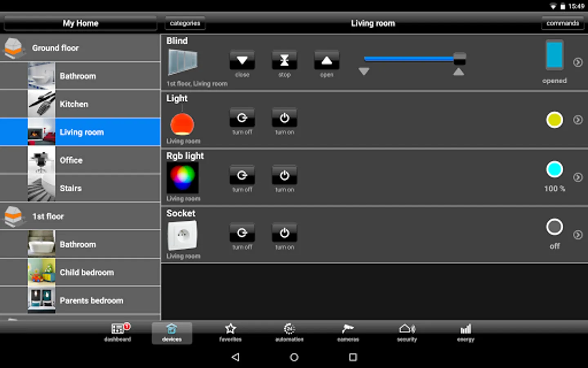
Task: Tap the Android recent apps button
Action: pos(353,357)
